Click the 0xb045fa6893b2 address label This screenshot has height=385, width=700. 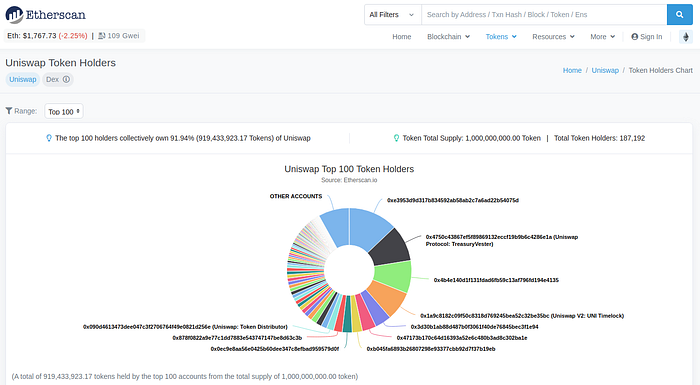coord(431,349)
